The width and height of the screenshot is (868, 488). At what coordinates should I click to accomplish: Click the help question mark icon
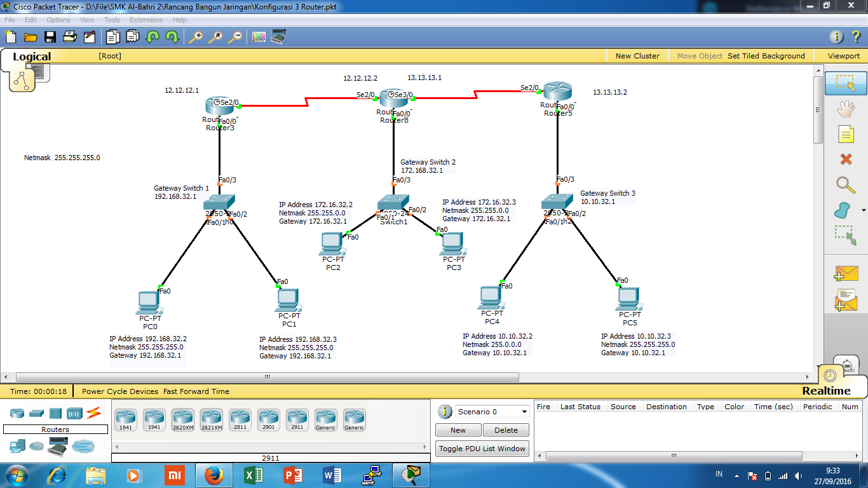click(x=856, y=37)
